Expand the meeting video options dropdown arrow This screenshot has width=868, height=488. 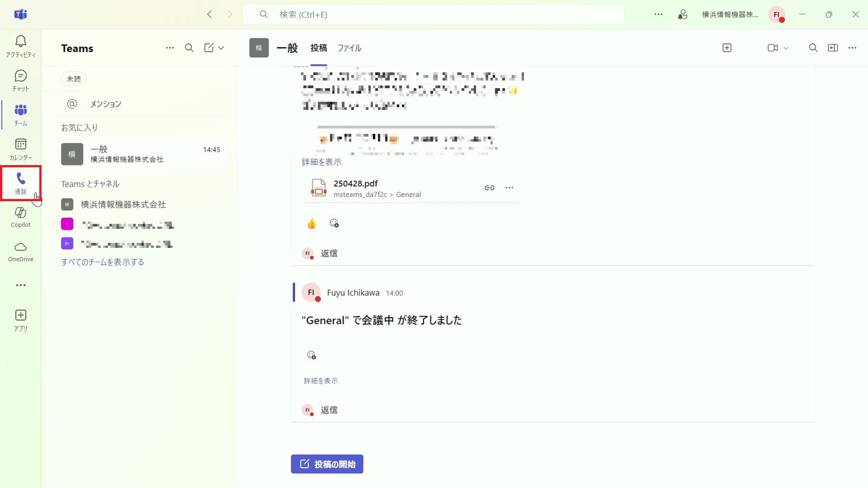[786, 48]
